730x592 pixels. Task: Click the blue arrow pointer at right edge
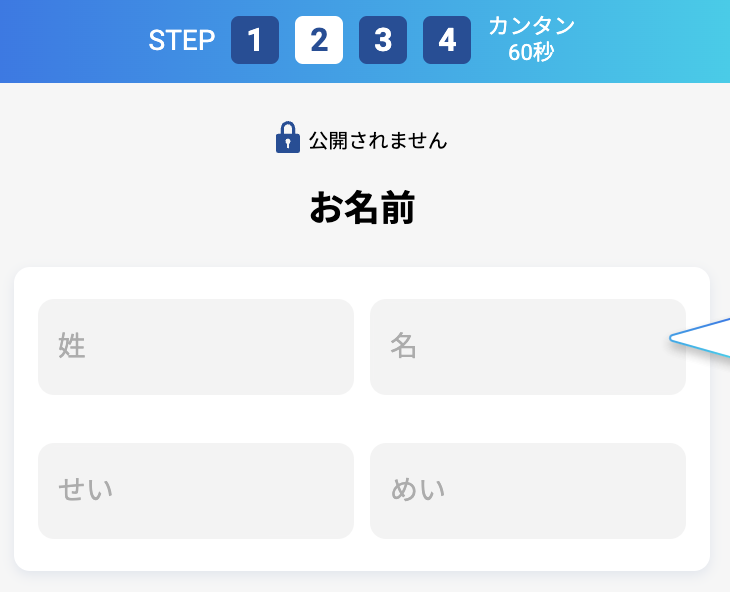(703, 340)
